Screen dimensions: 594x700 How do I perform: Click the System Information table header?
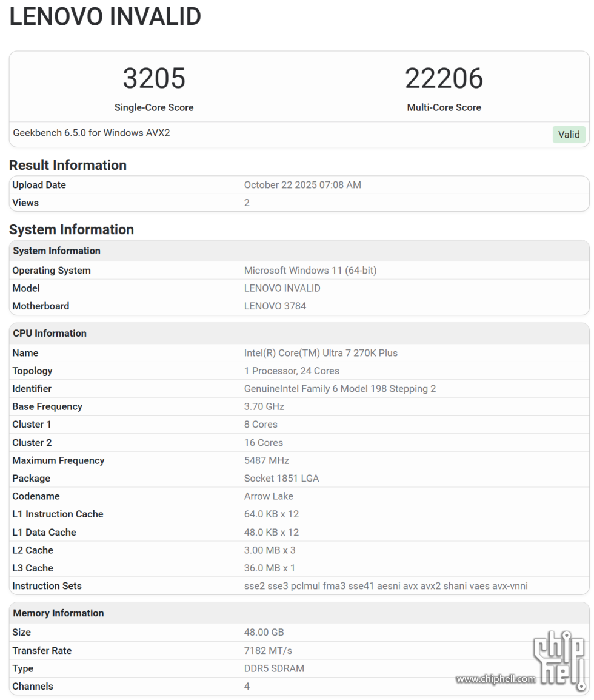[56, 251]
